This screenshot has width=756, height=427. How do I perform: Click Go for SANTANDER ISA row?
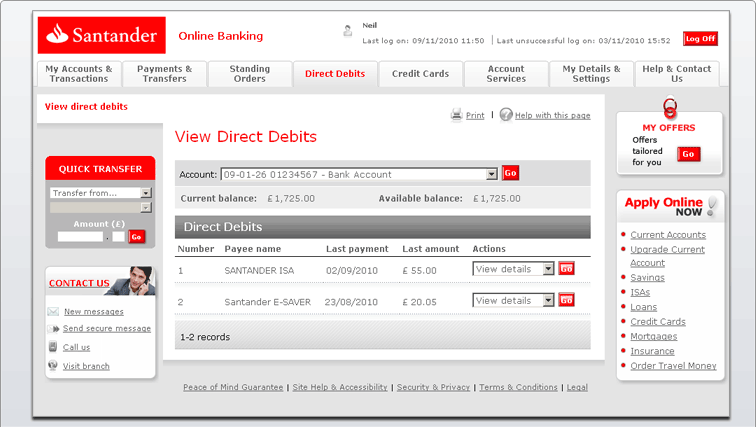pyautogui.click(x=567, y=268)
